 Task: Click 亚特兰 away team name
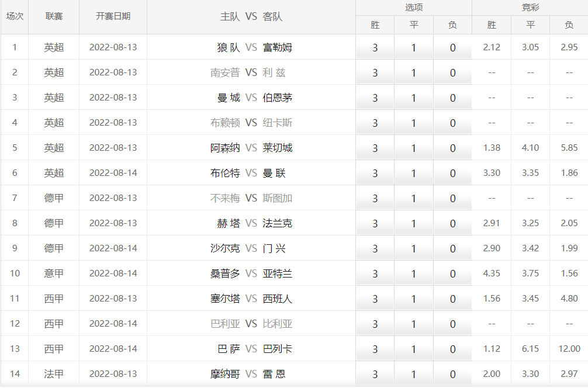[x=278, y=273]
